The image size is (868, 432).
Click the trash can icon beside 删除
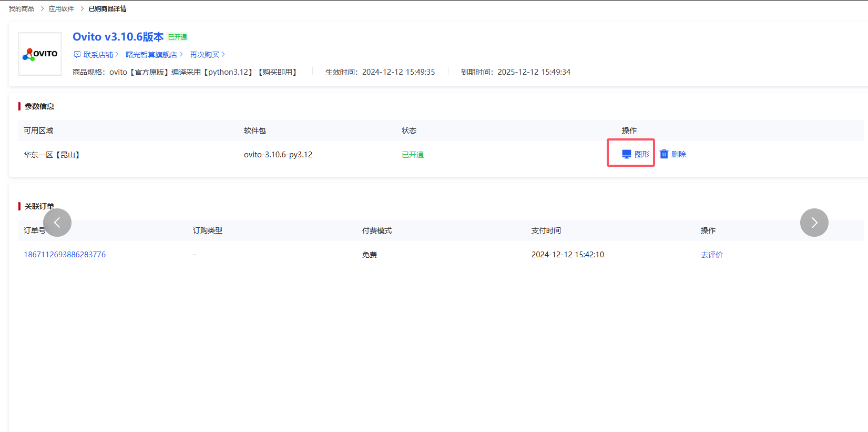664,154
